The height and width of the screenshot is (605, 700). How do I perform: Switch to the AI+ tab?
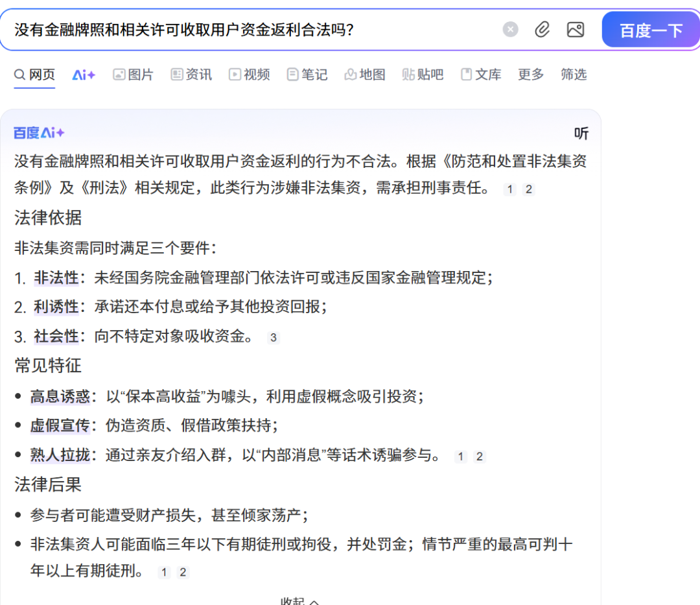[84, 75]
